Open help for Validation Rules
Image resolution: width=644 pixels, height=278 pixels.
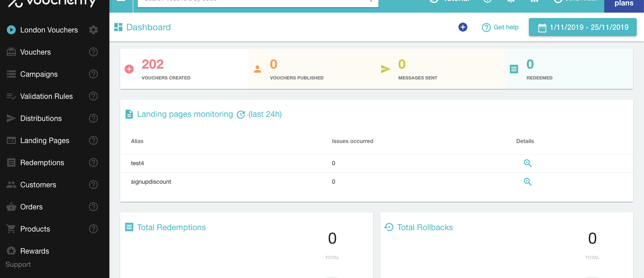click(93, 96)
